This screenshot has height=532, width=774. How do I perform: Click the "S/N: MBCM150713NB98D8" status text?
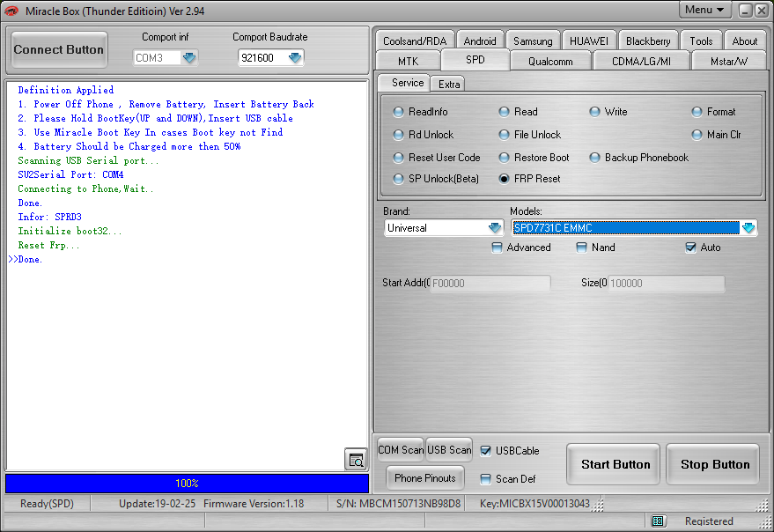[x=398, y=504]
